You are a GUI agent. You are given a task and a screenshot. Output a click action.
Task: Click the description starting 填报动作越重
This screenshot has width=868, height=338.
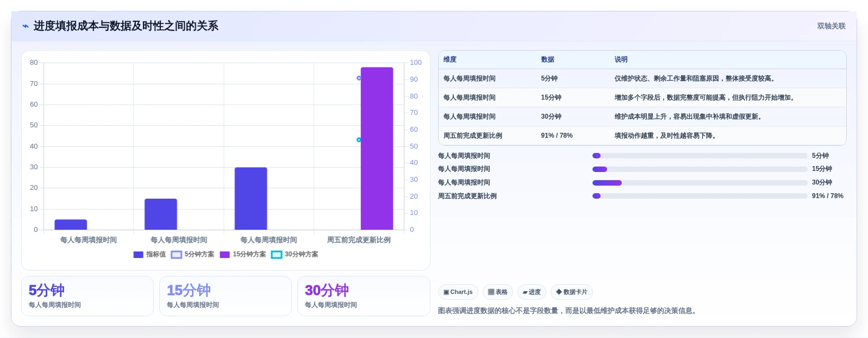pyautogui.click(x=666, y=136)
